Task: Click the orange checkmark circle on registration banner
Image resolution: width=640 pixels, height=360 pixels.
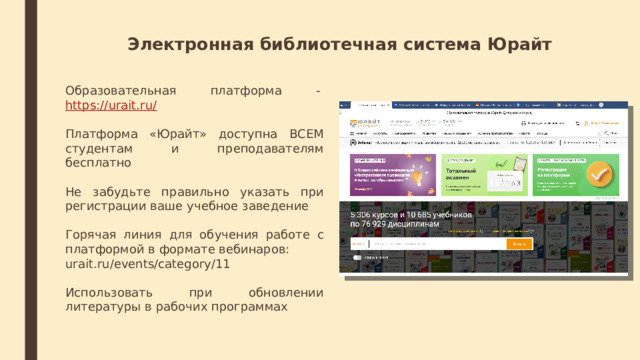Action: (x=600, y=174)
